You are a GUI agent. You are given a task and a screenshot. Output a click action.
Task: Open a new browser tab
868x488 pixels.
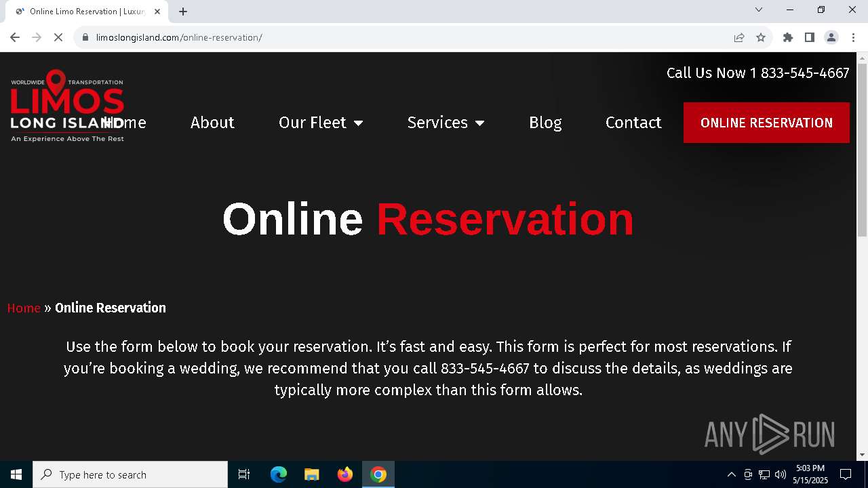click(183, 12)
